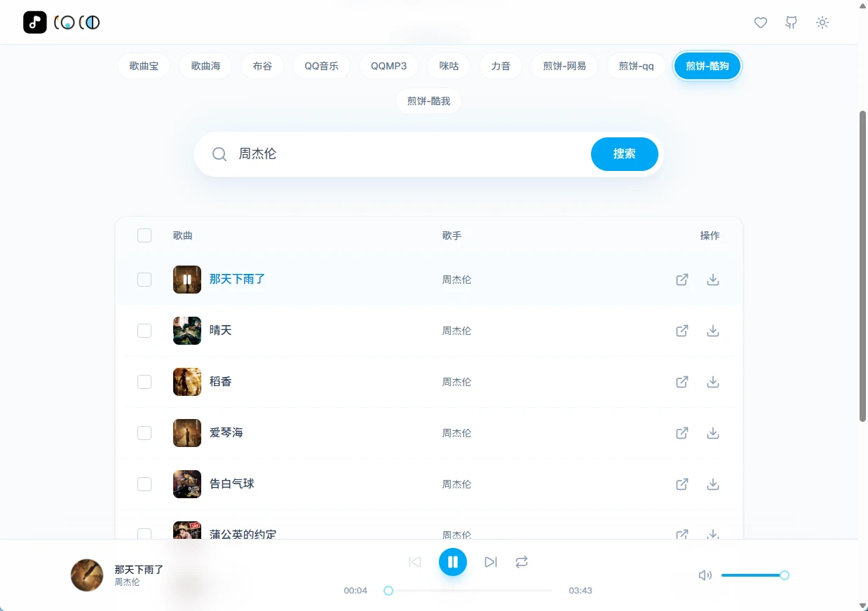Pause playback with the blue player button
This screenshot has height=611, width=868.
click(x=453, y=562)
